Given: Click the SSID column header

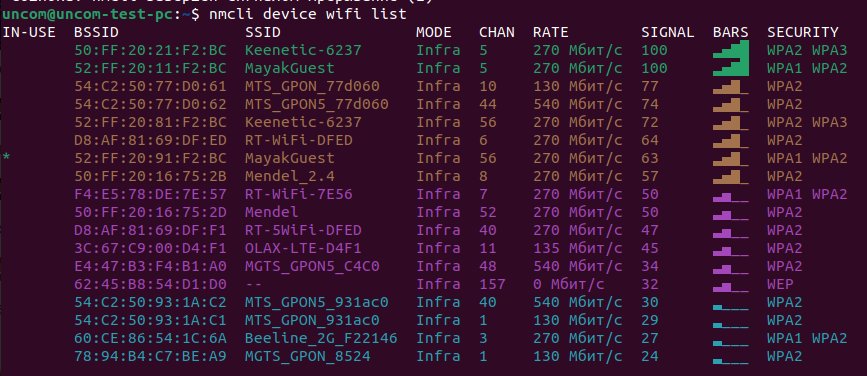Looking at the screenshot, I should click(263, 32).
